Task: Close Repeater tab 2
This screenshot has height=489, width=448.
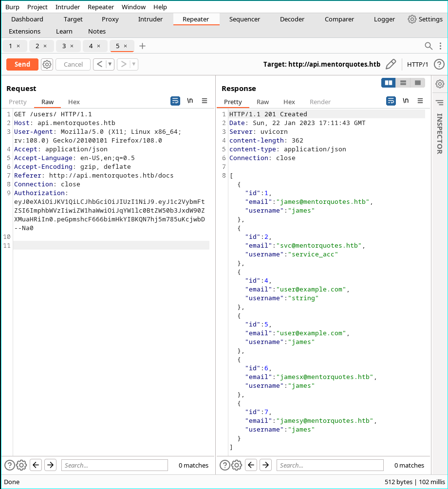Action: pyautogui.click(x=45, y=46)
